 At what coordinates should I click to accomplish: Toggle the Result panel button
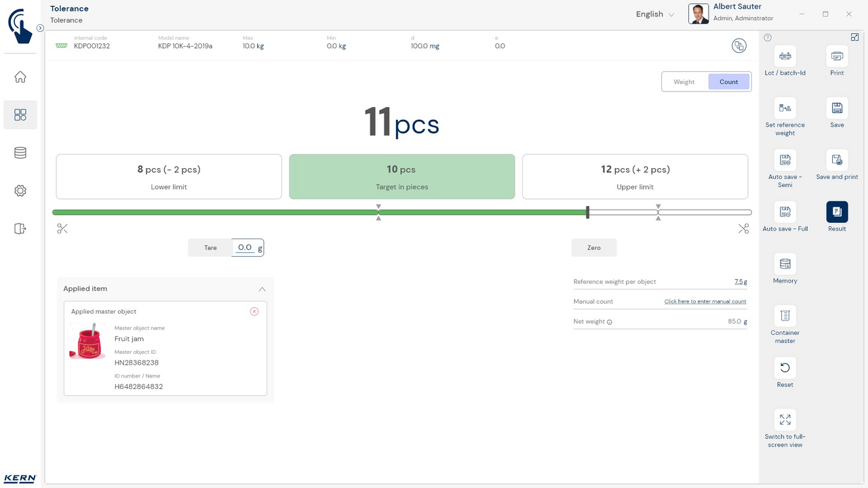[837, 212]
